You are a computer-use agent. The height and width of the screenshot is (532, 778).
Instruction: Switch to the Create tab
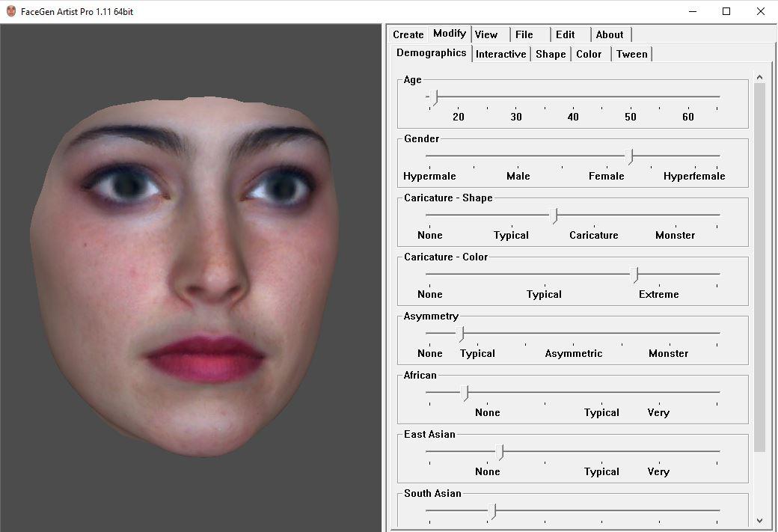[x=408, y=34]
